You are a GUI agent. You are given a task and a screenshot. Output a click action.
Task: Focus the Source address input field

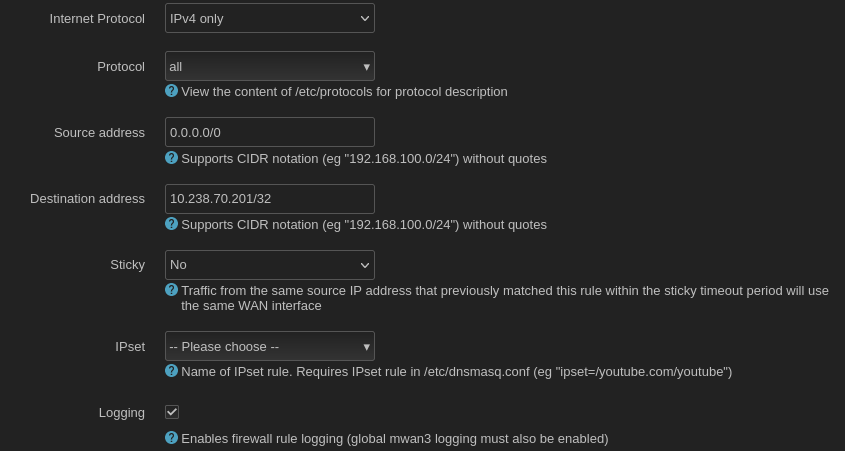tap(269, 132)
